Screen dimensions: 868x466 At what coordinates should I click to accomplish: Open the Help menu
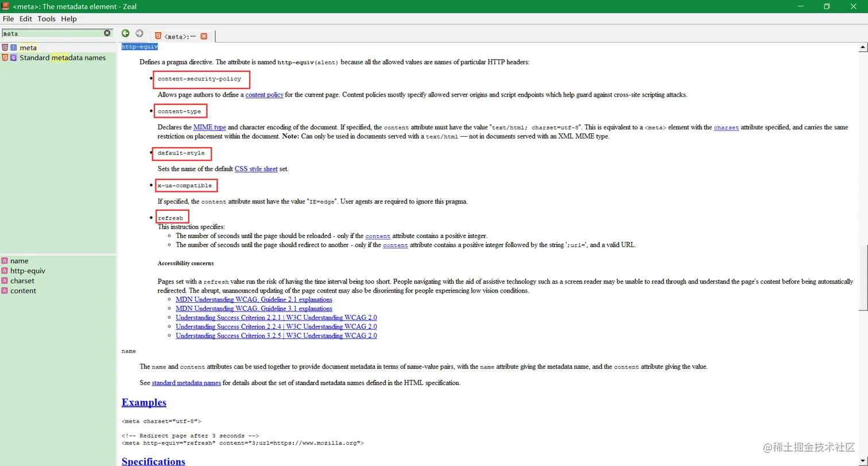(x=69, y=19)
